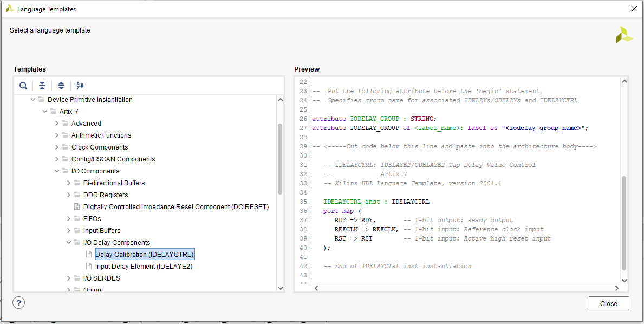Screen dimensions: 644x324
Task: Sort templates alphabetically with the A-Z icon
Action: (80, 86)
